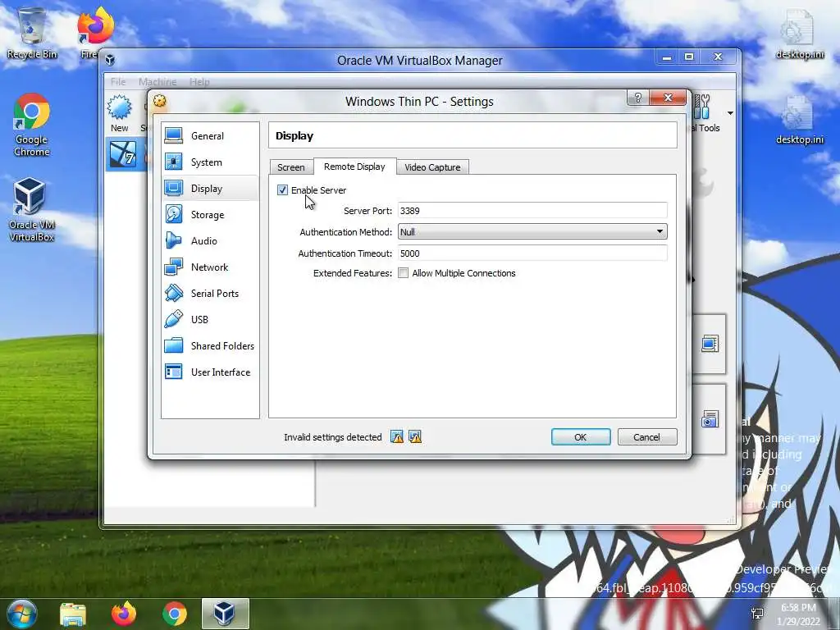Open the Storage settings category

(x=209, y=215)
